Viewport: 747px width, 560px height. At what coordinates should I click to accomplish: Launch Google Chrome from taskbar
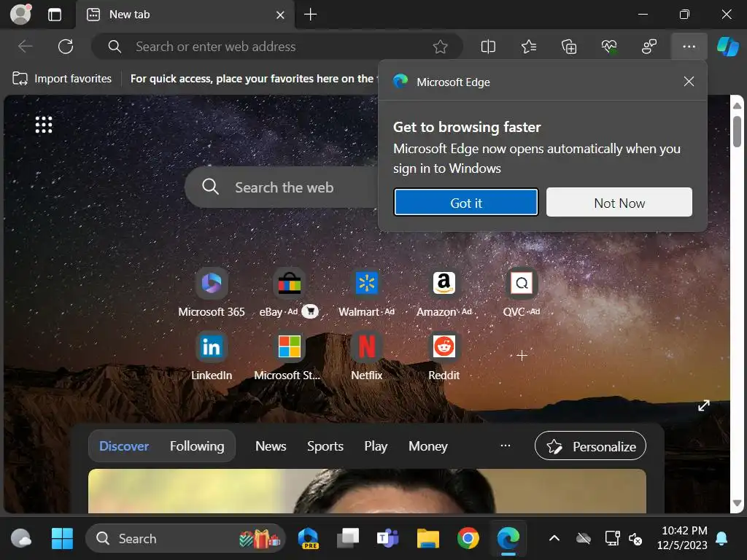coord(468,539)
